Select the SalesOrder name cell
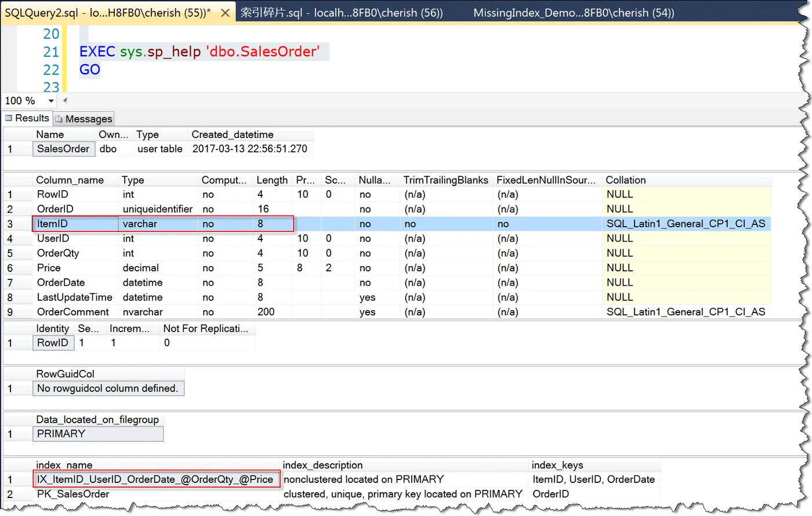Image resolution: width=812 pixels, height=516 pixels. [63, 149]
